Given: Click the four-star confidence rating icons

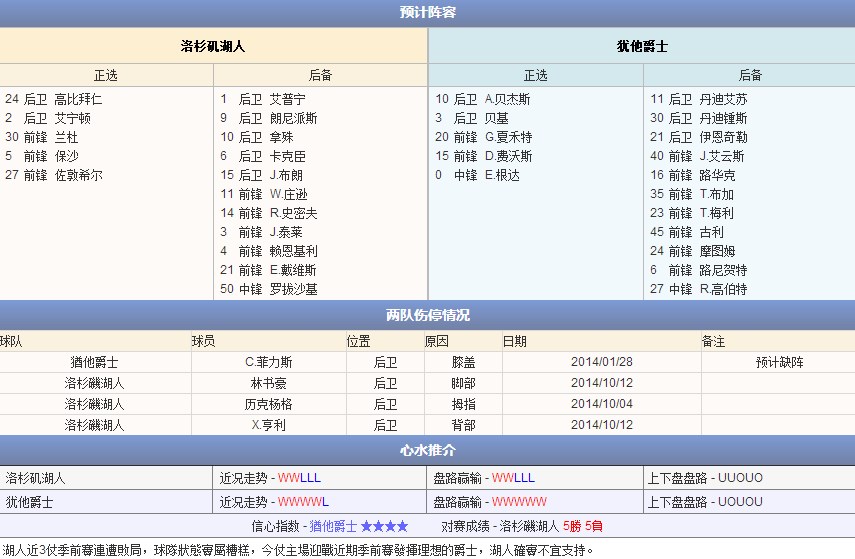Looking at the screenshot, I should tap(384, 526).
